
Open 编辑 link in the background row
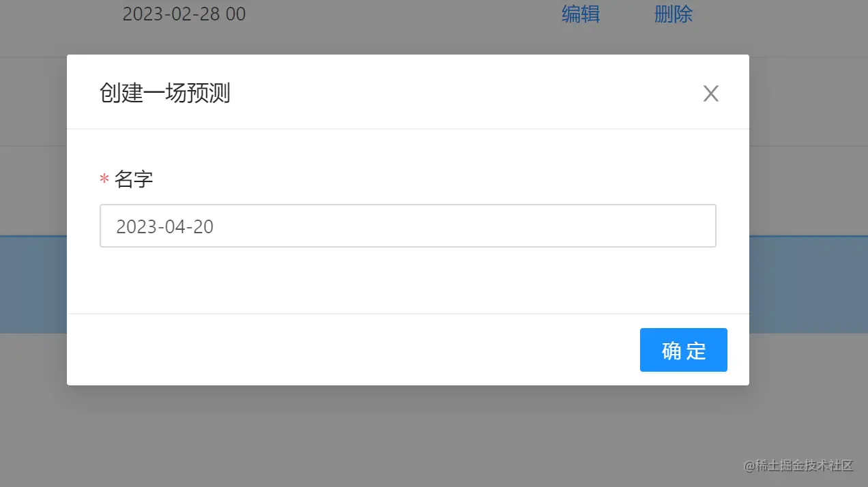coord(581,14)
